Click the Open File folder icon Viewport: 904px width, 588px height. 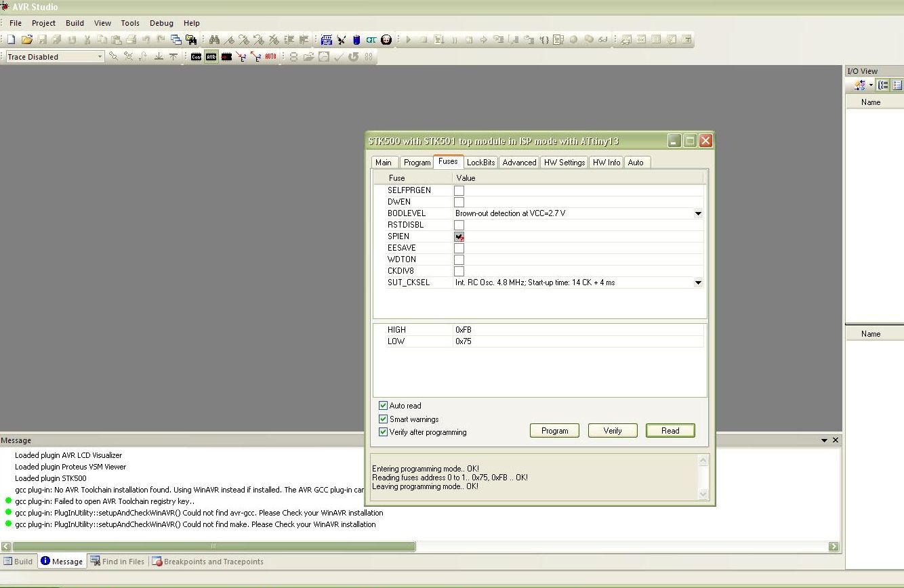[x=26, y=40]
